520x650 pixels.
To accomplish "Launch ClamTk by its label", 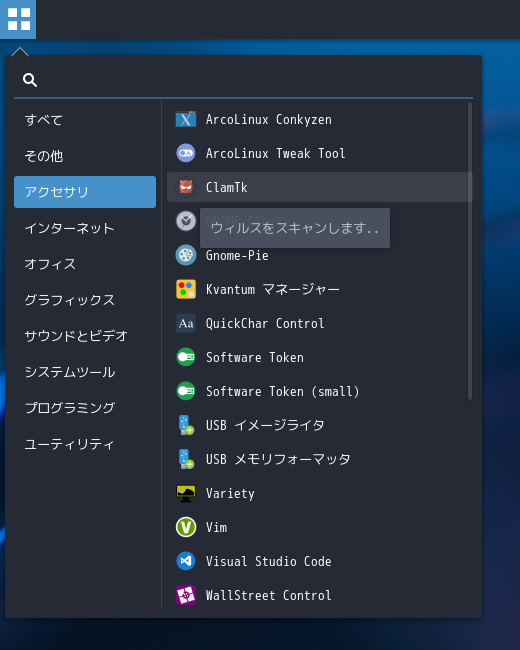I will pyautogui.click(x=226, y=187).
